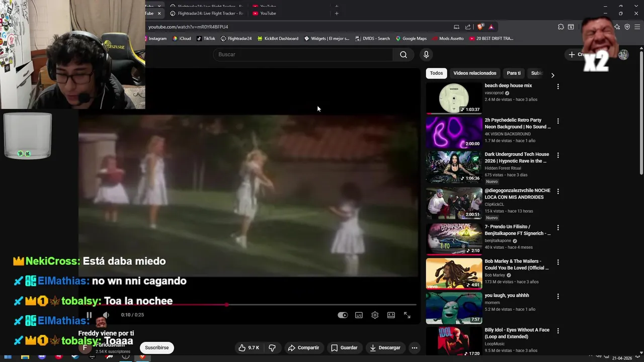
Task: Open 20 BEST DRIFT TRA... bookmark
Action: [491, 39]
